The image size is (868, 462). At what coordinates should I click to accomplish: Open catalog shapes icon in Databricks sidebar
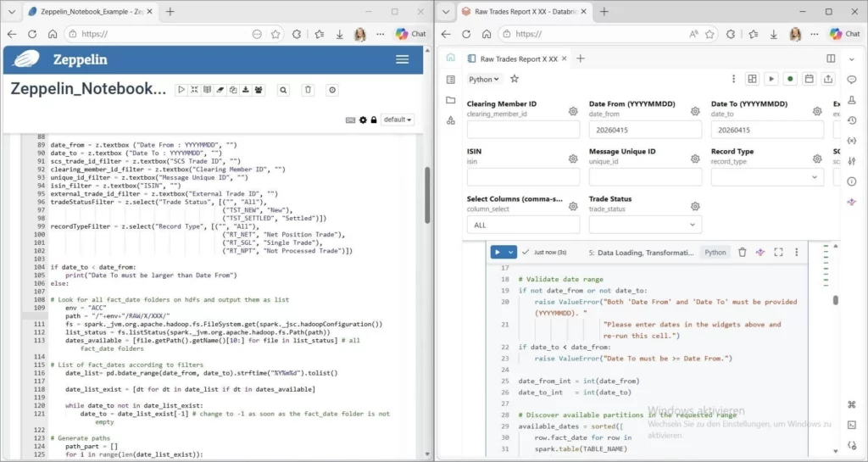(x=451, y=120)
